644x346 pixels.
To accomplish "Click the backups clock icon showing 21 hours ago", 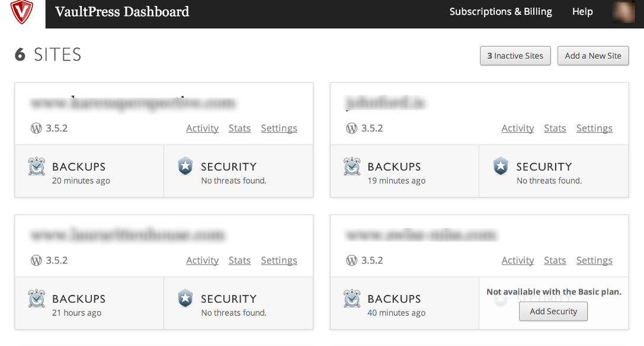I will 37,299.
